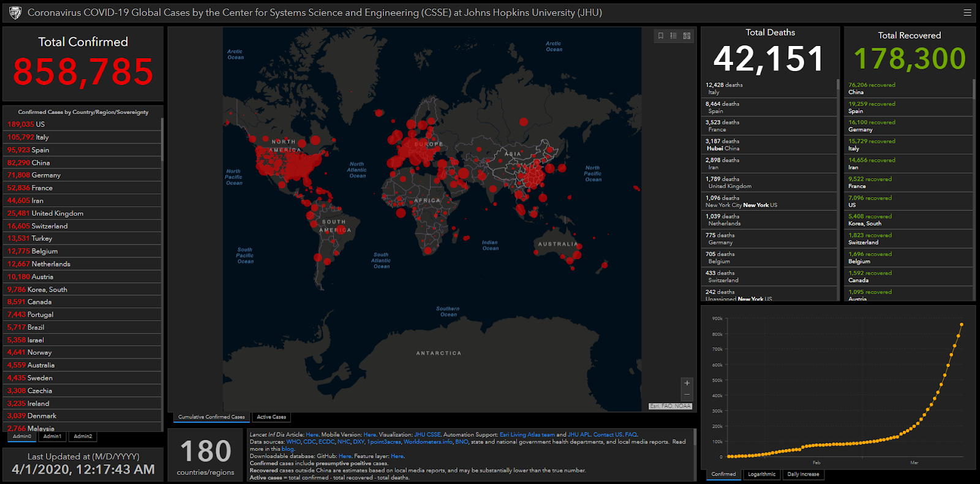
Task: Show the map legend list
Action: (673, 36)
